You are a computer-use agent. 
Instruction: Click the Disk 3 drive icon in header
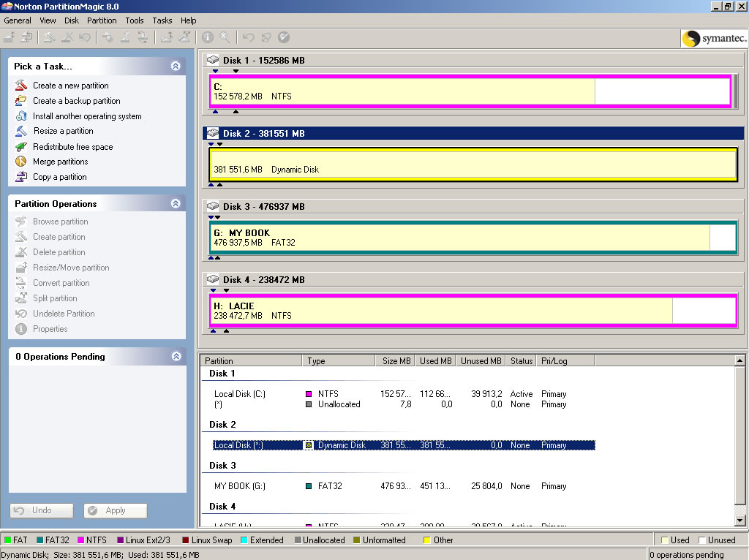coord(213,206)
